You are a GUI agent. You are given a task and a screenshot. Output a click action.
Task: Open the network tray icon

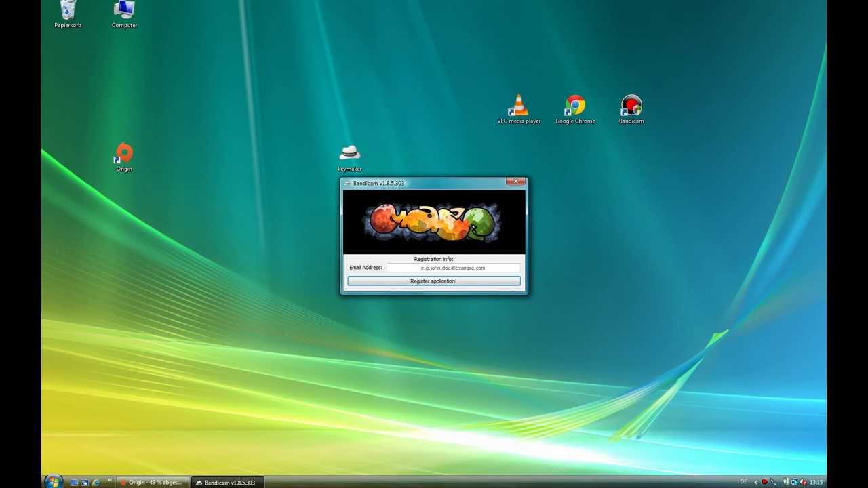(794, 482)
